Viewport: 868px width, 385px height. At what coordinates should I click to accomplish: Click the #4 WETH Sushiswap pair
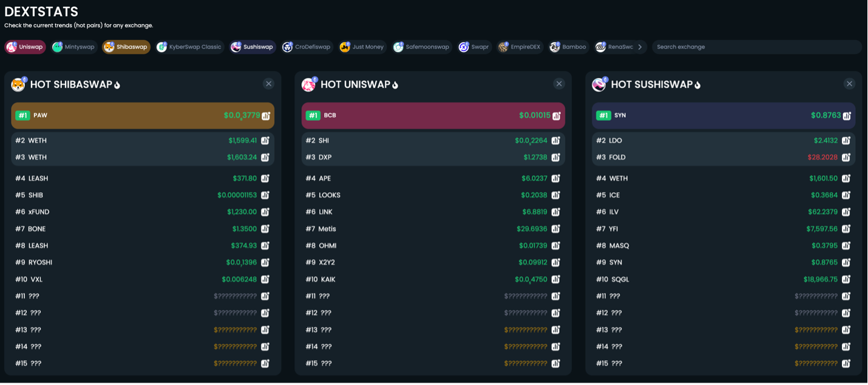tap(724, 178)
